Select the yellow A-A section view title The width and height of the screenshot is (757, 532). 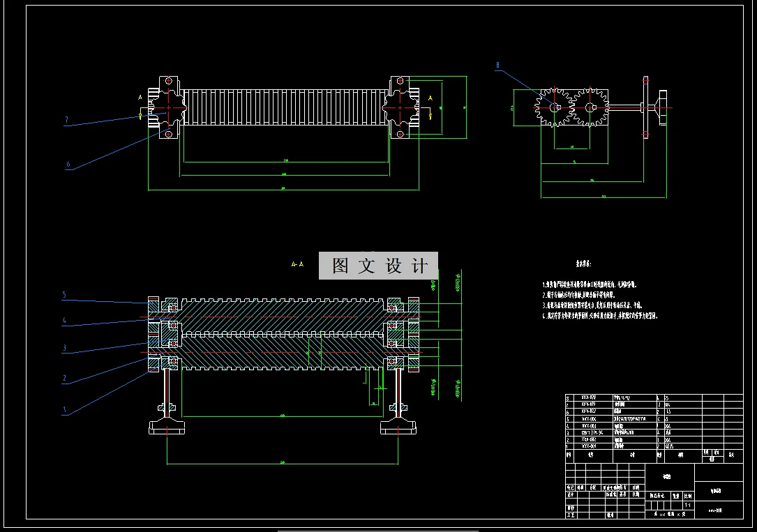(297, 264)
